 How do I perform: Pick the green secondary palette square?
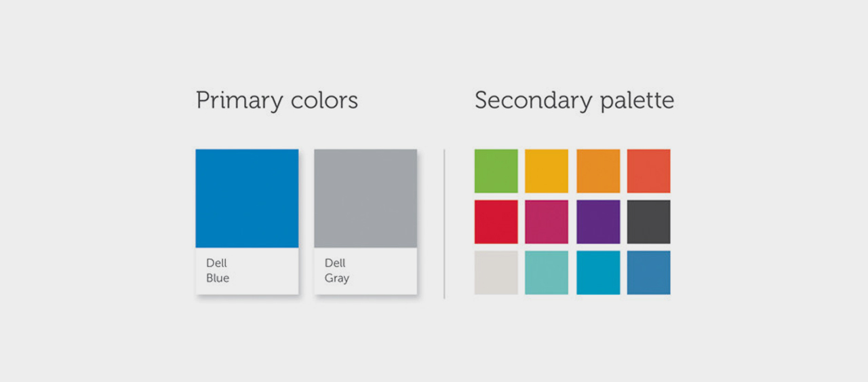click(496, 171)
